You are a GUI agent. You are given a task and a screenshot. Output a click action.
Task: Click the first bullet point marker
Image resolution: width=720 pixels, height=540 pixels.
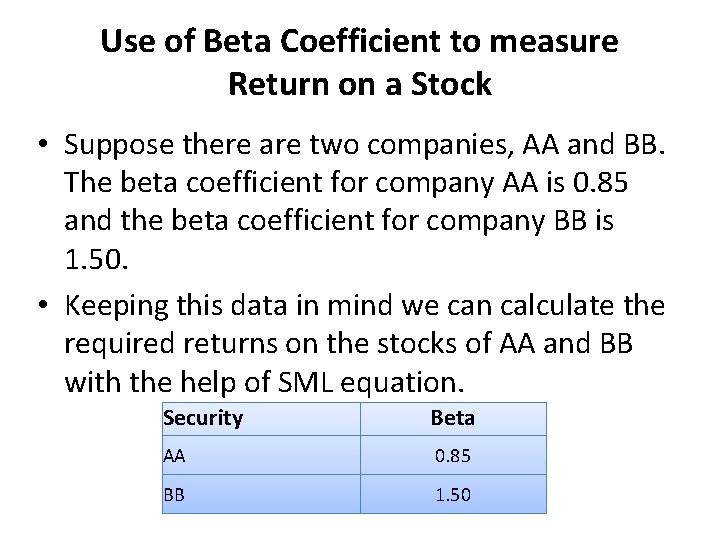(46, 146)
